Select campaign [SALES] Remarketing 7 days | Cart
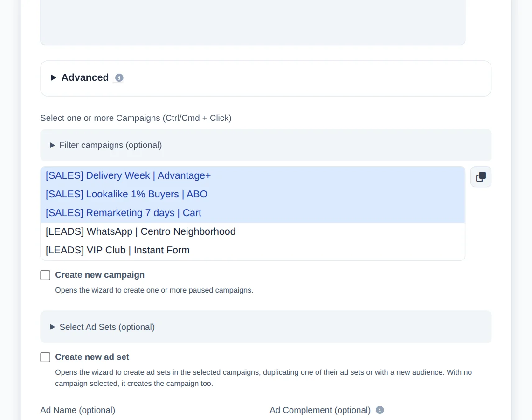The image size is (532, 420). pos(253,213)
